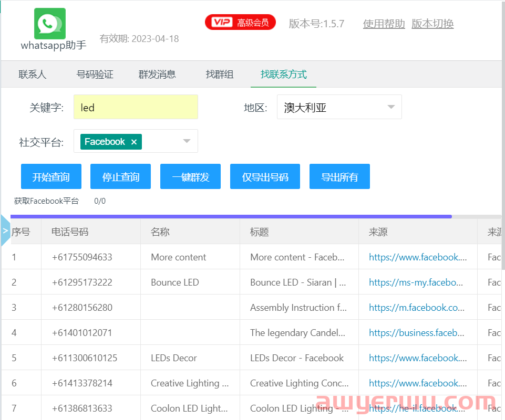
Task: Open the 社交平台 dropdown arrow
Action: click(x=186, y=141)
